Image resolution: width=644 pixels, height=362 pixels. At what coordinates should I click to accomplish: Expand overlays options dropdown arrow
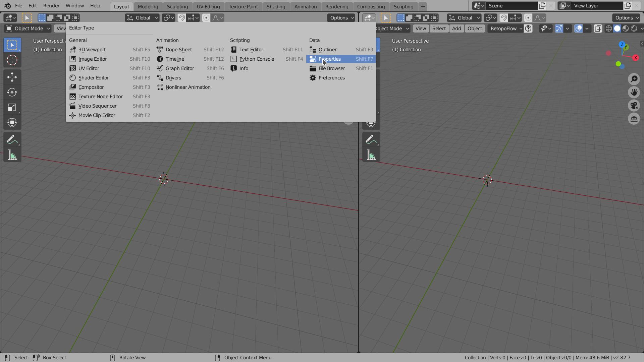[x=587, y=28]
